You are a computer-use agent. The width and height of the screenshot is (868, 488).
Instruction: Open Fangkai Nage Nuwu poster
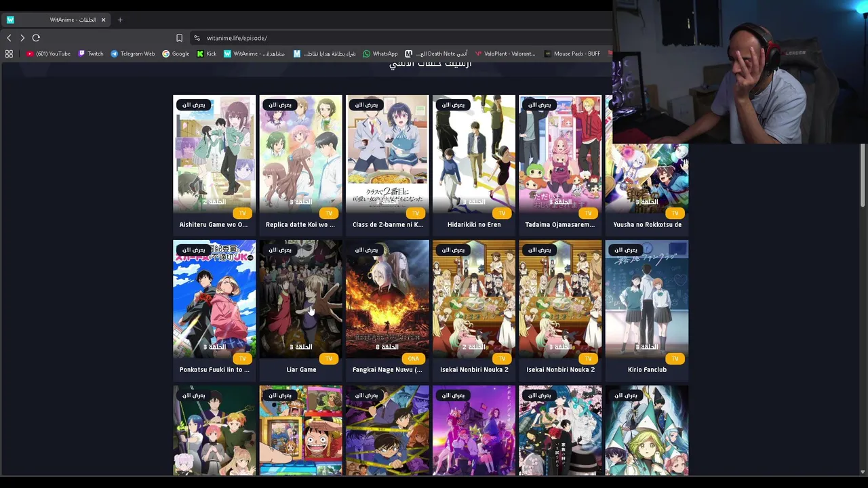point(387,299)
